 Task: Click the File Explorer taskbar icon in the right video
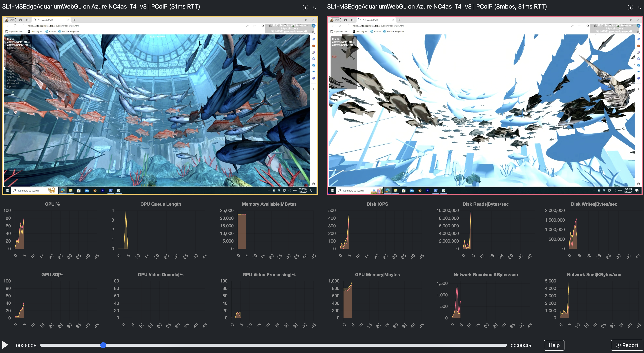395,191
